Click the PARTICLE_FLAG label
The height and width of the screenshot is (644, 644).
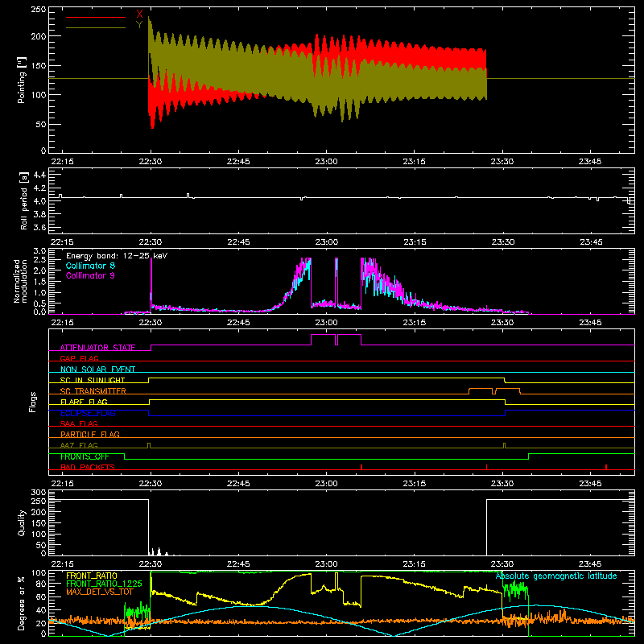[x=90, y=434]
